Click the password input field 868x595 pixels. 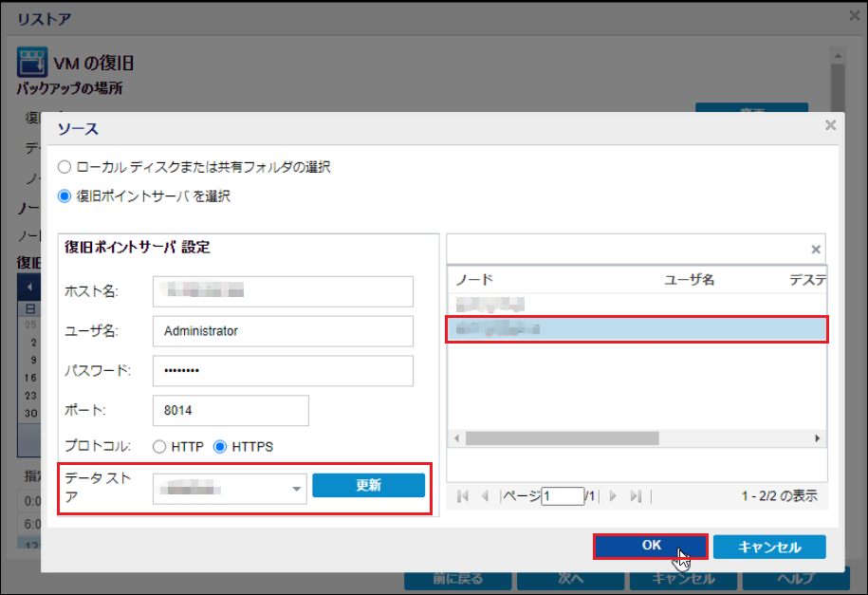point(283,371)
